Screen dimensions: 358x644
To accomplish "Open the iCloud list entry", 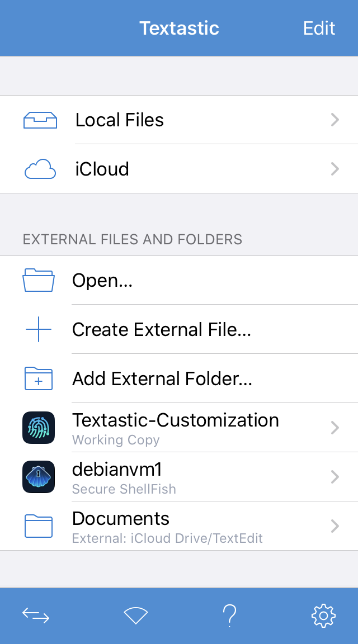I will click(x=179, y=169).
